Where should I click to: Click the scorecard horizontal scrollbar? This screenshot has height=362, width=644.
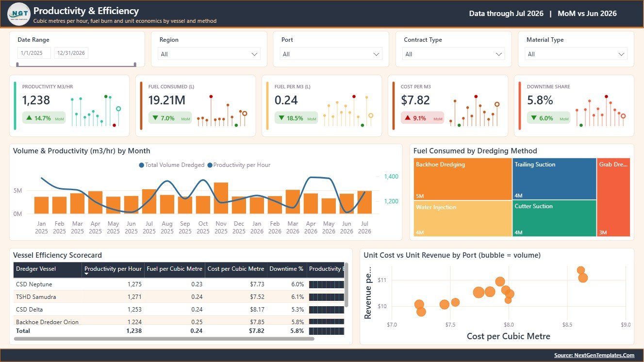tap(164, 338)
